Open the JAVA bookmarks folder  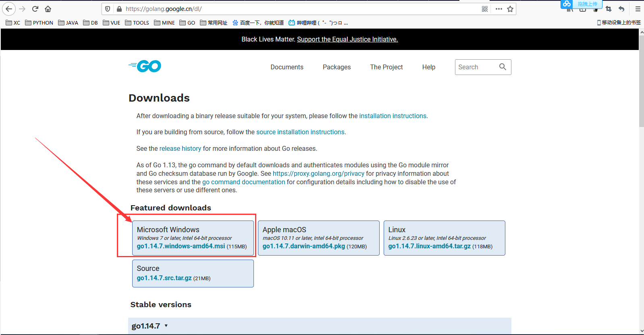tap(68, 23)
